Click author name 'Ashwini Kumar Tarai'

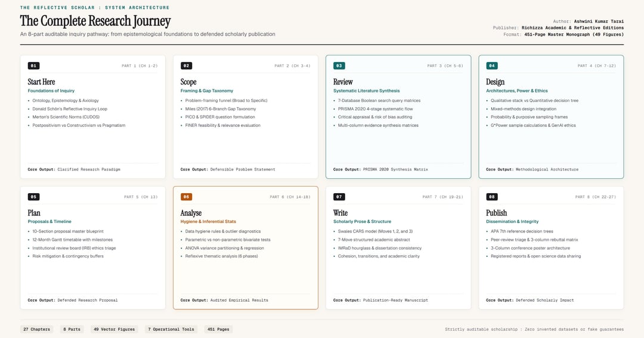click(x=599, y=21)
